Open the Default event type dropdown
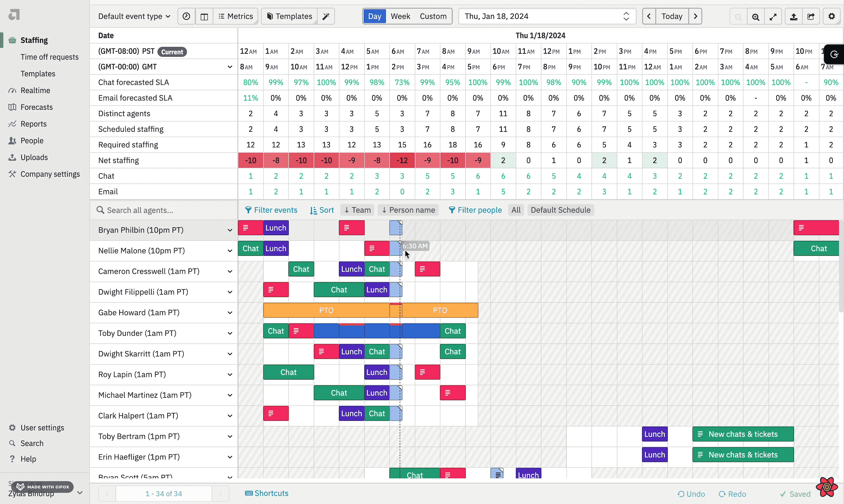The image size is (844, 504). tap(134, 16)
